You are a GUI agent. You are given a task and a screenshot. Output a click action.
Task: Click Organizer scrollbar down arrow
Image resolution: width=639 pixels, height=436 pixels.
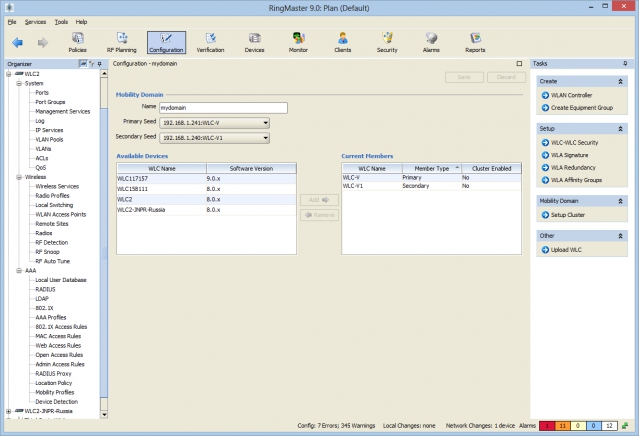point(104,415)
